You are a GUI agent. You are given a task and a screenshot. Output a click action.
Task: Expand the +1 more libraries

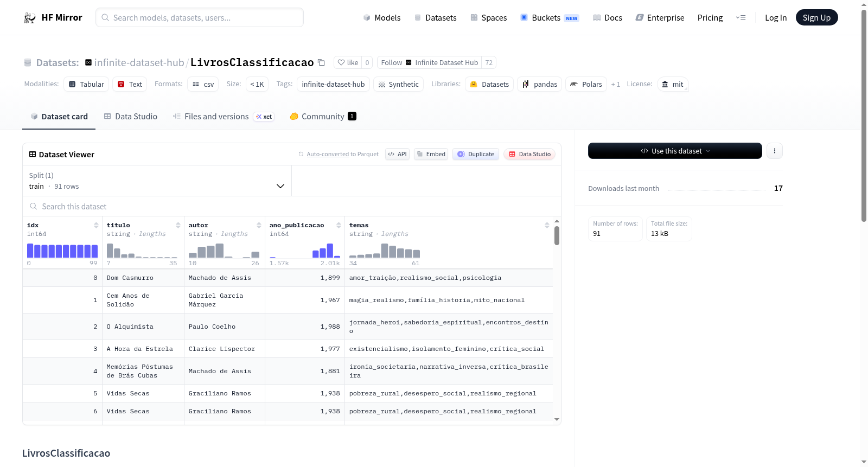tap(615, 84)
